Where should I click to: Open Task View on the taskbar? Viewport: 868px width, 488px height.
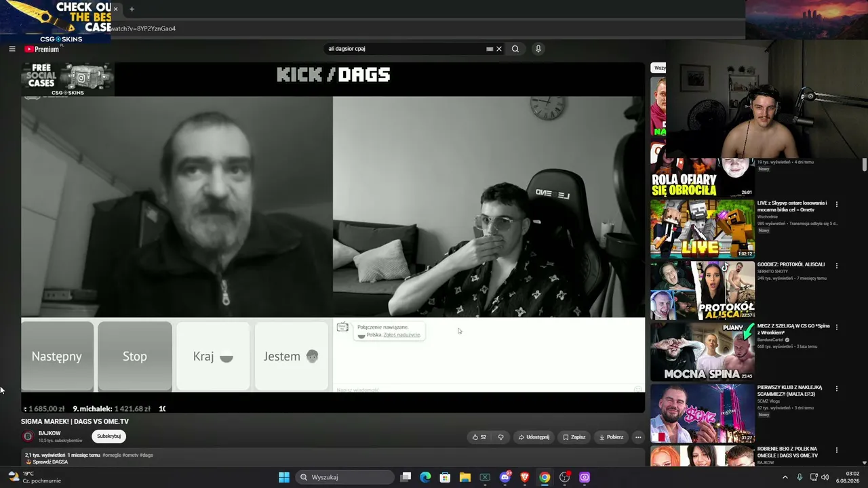(406, 477)
